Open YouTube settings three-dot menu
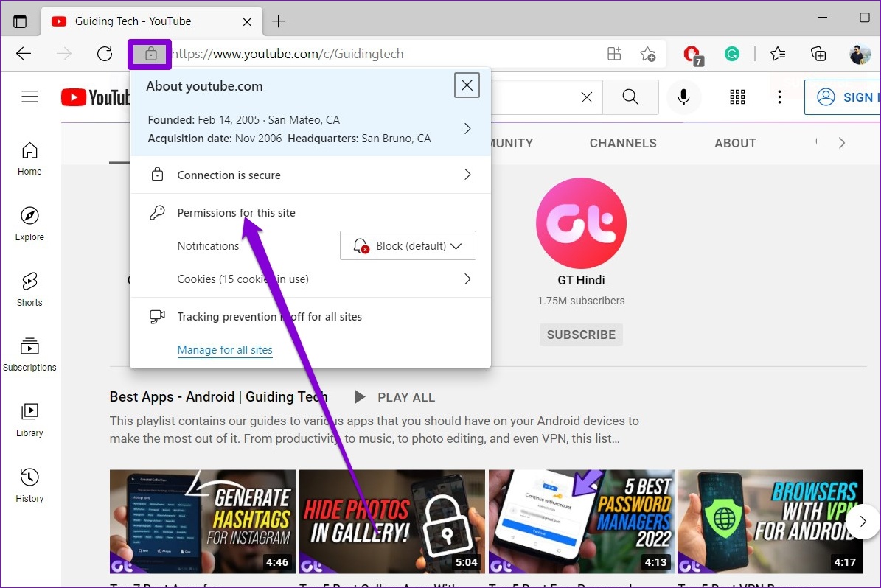This screenshot has width=881, height=588. [x=779, y=97]
